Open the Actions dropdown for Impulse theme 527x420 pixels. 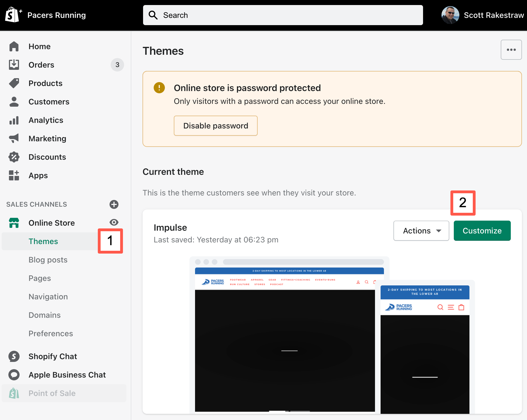click(421, 231)
